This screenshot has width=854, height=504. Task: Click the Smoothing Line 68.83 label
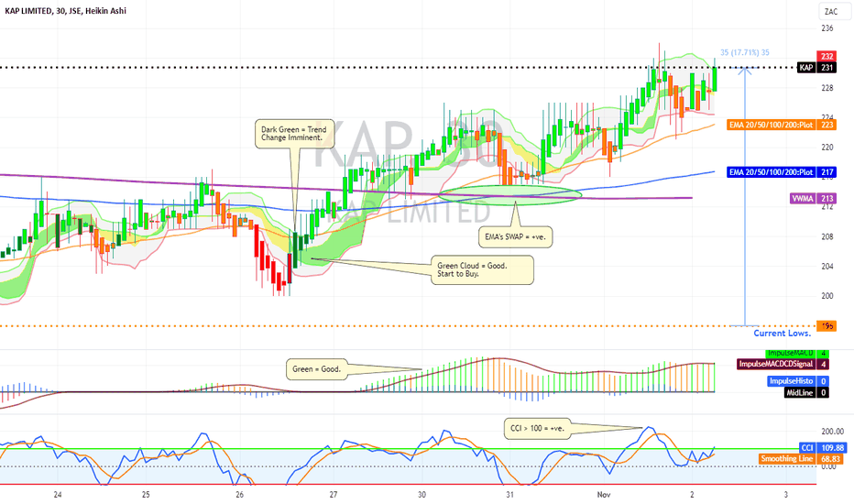(x=803, y=459)
